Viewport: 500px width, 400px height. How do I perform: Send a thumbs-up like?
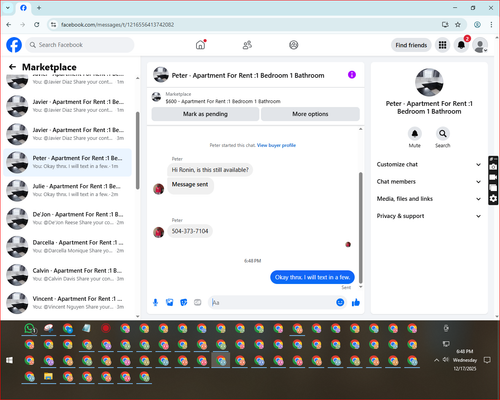click(x=356, y=302)
